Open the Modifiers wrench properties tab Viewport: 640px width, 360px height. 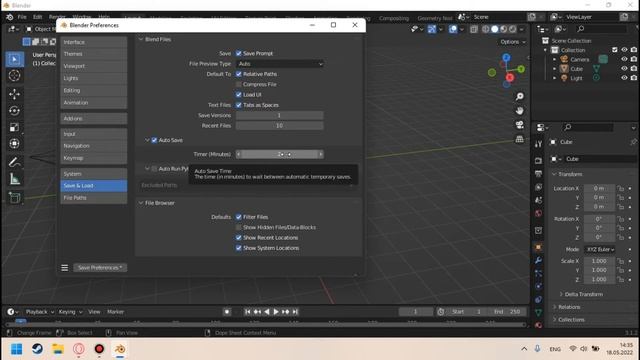pos(538,260)
